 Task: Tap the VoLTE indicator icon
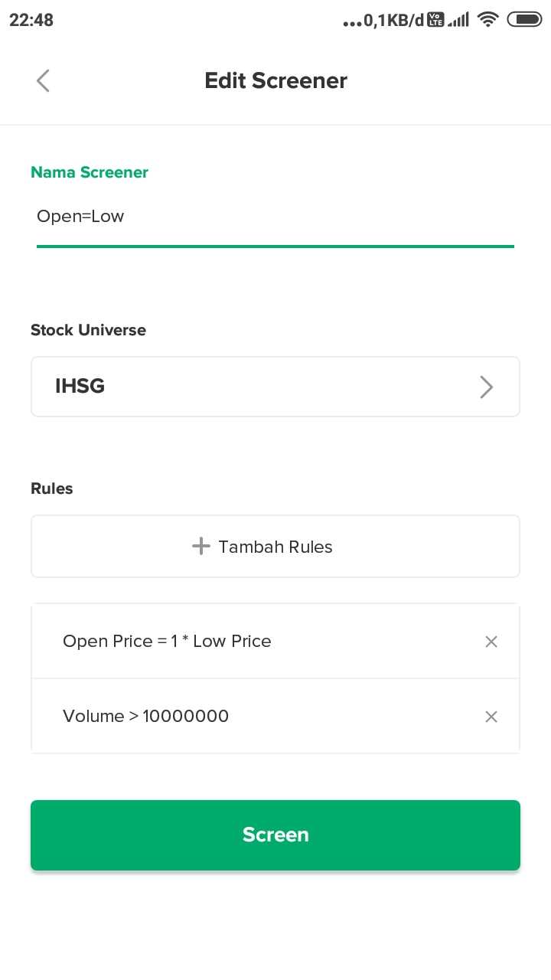click(436, 20)
